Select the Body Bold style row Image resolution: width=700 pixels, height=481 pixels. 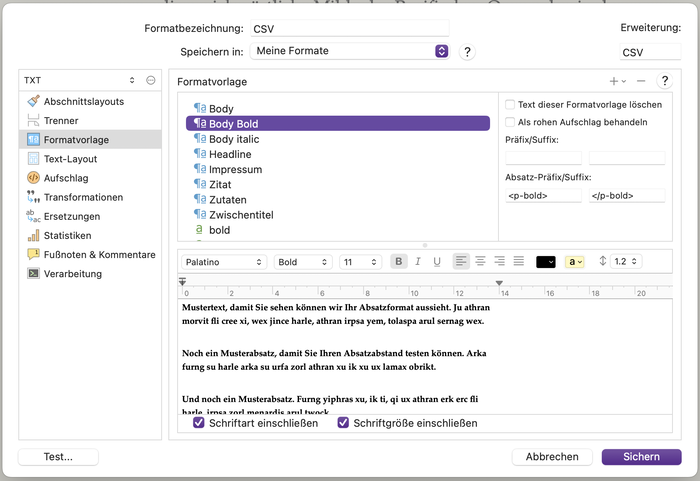pyautogui.click(x=338, y=124)
